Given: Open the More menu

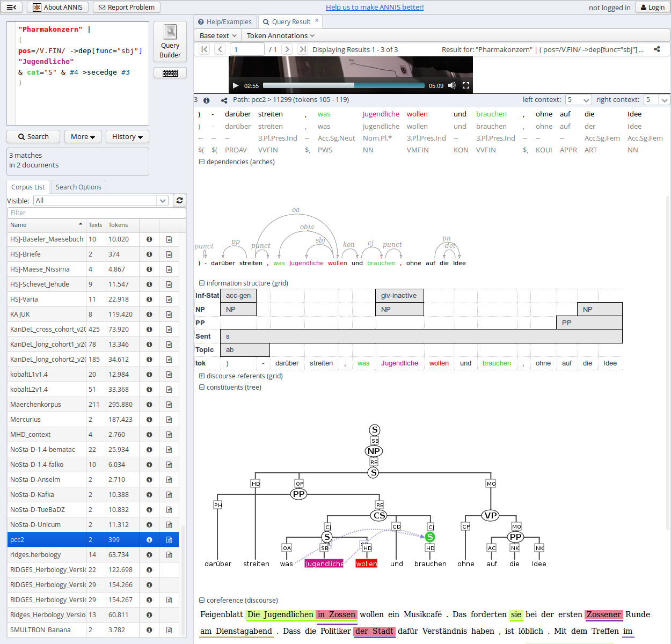Looking at the screenshot, I should tap(83, 136).
